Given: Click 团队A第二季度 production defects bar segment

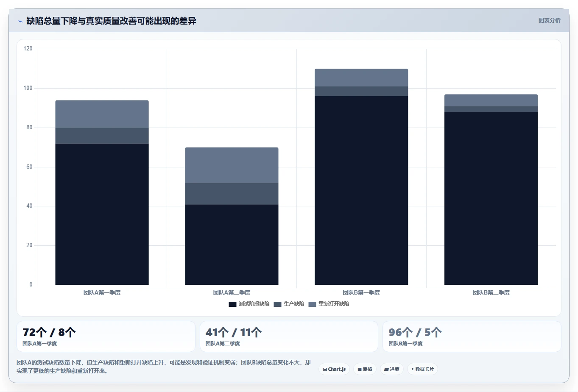Looking at the screenshot, I should point(232,194).
